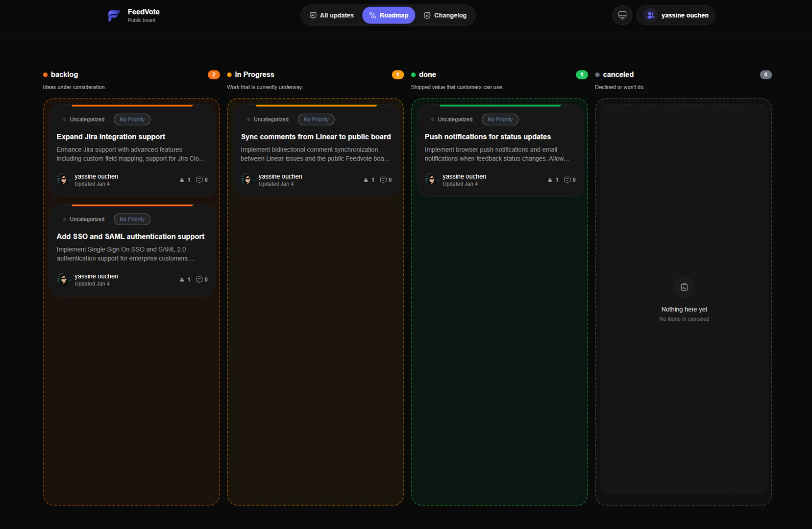Open the Uncategorized category selector on Add SSO card
Image resolution: width=812 pixels, height=529 pixels.
(x=83, y=219)
